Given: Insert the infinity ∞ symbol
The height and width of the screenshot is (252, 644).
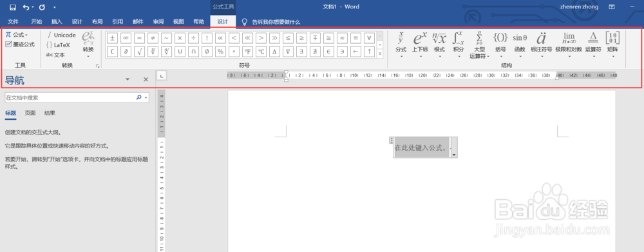Looking at the screenshot, I should click(126, 38).
